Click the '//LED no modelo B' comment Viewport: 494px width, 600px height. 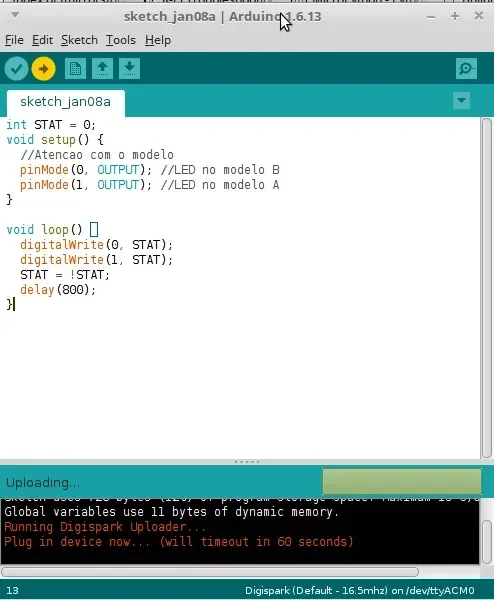pyautogui.click(x=220, y=170)
